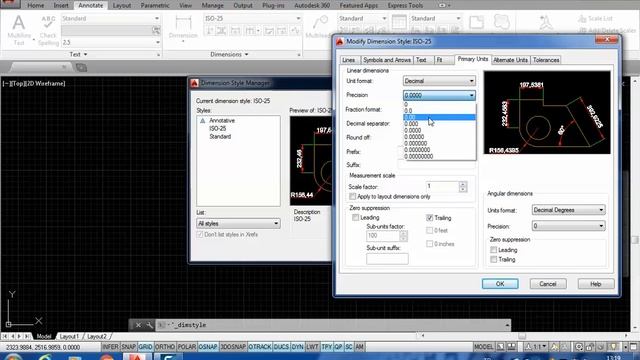The width and height of the screenshot is (640, 360).
Task: Check Leading under linear Zero suppression
Action: click(x=356, y=218)
